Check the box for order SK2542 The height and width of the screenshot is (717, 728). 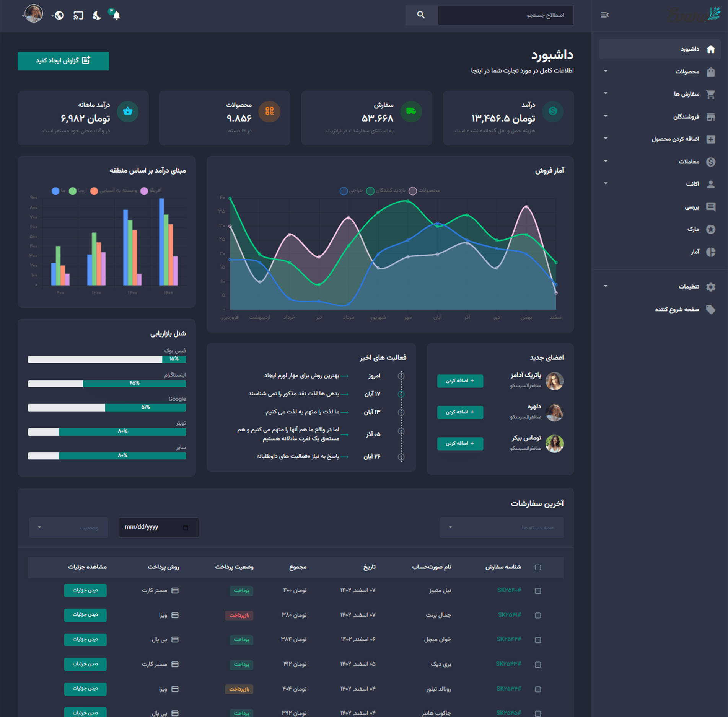coord(538,640)
